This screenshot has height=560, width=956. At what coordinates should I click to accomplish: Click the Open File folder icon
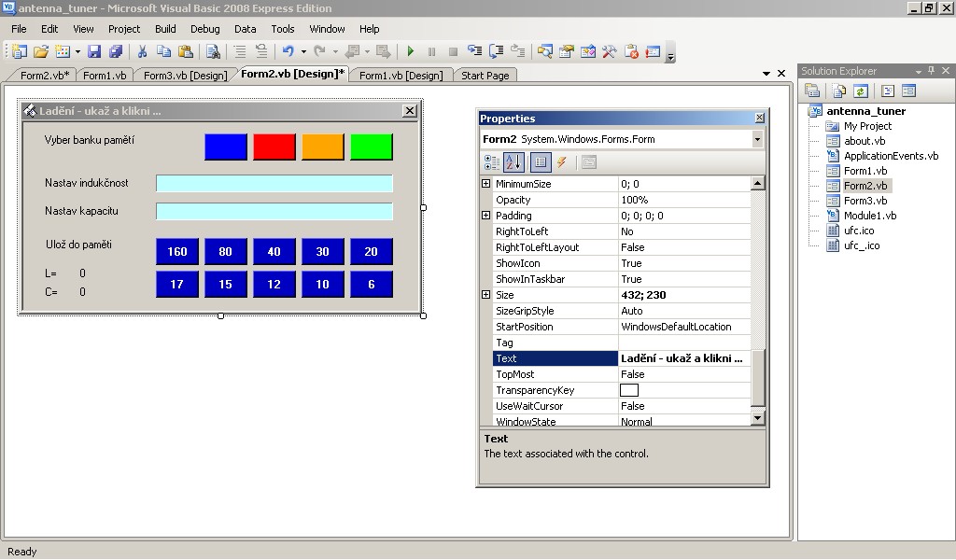pos(41,52)
